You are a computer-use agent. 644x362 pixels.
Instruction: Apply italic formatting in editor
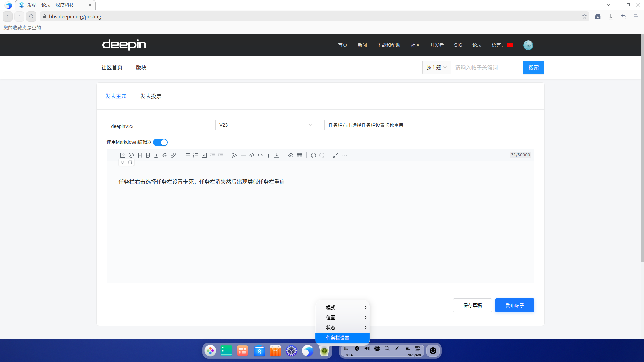pos(156,155)
